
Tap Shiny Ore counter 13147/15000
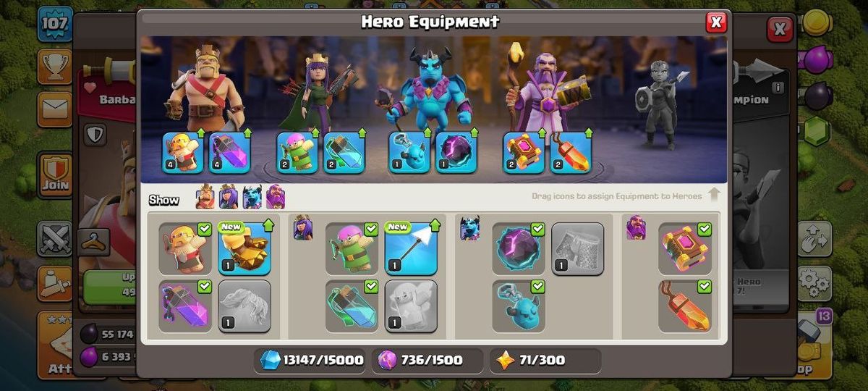(x=312, y=360)
